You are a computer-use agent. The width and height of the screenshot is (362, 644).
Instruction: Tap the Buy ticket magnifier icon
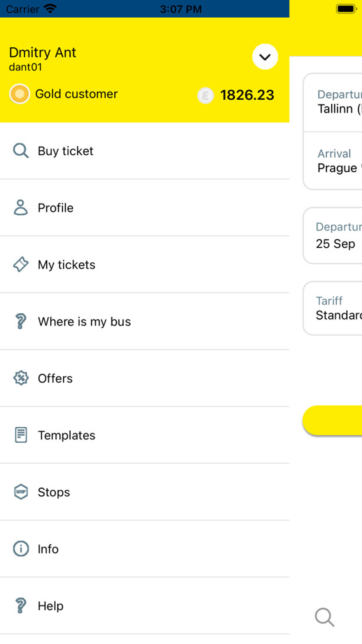coord(21,151)
